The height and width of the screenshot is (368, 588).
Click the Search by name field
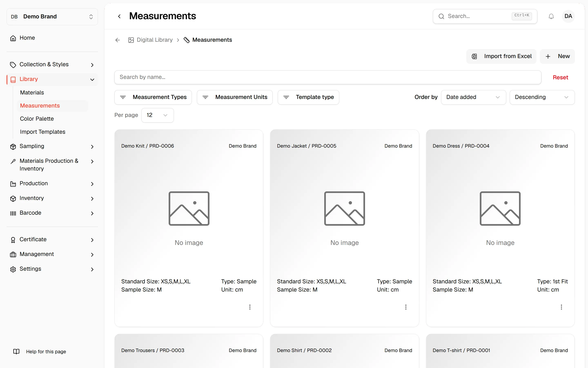[x=327, y=77]
